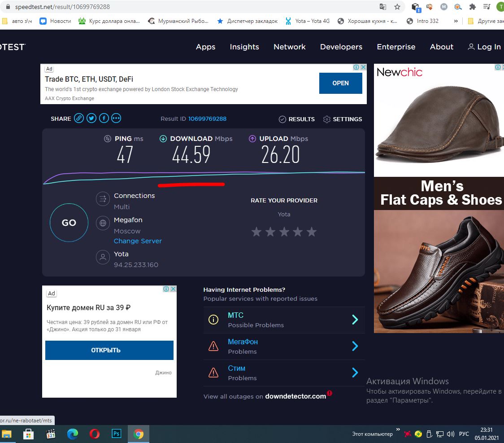Screen dimensions: 504x443
Task: Click the Results checkmark icon
Action: [282, 119]
